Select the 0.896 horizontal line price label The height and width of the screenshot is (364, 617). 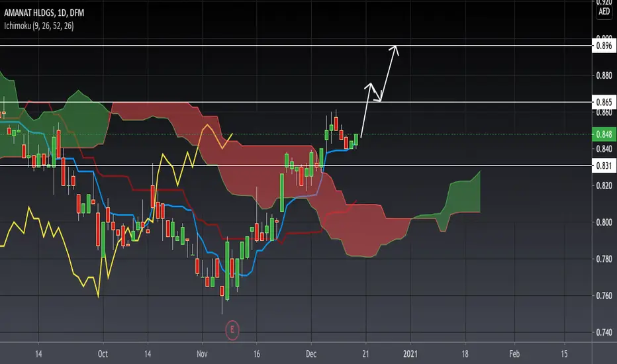tap(604, 46)
